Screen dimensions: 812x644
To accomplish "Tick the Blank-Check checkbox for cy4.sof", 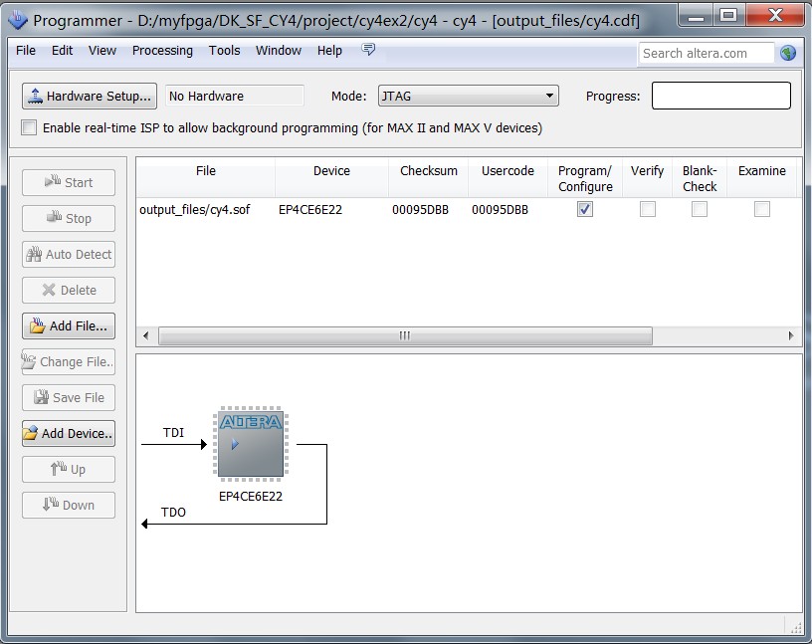I will pyautogui.click(x=700, y=209).
